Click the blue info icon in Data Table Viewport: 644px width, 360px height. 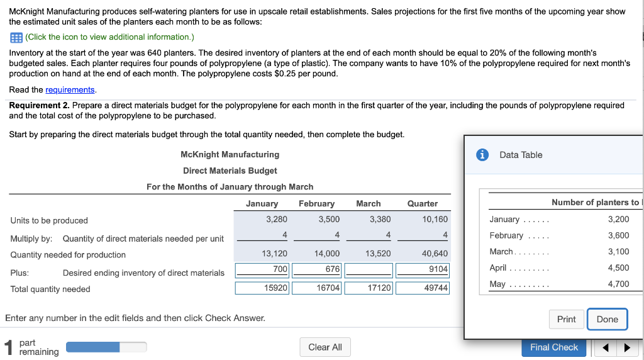[482, 155]
